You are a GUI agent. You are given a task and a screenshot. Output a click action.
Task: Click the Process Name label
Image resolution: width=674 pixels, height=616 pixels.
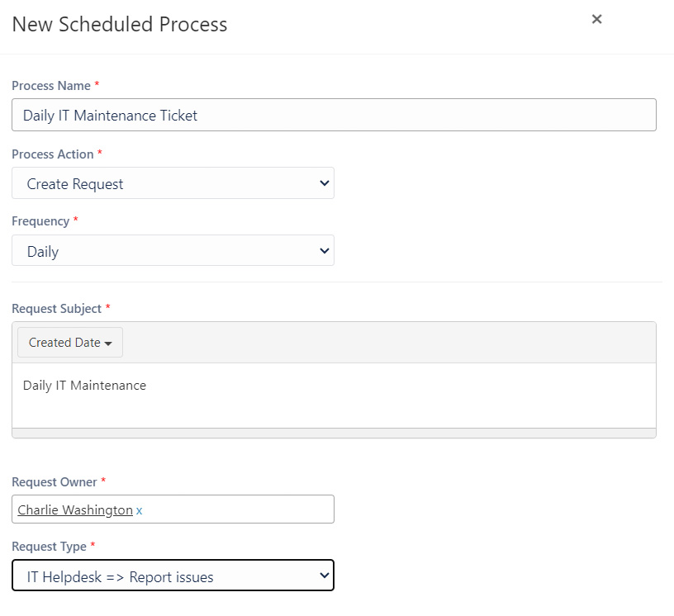point(51,86)
